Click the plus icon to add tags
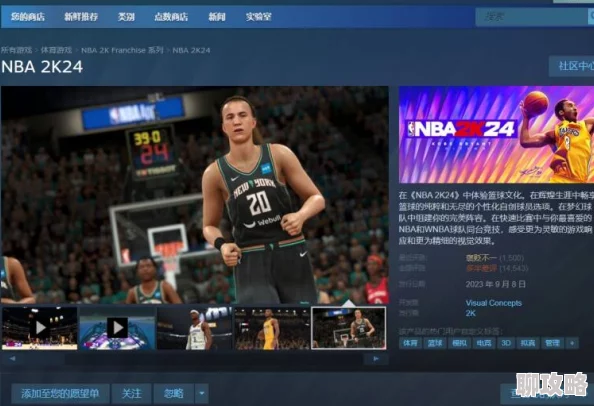 tap(572, 343)
